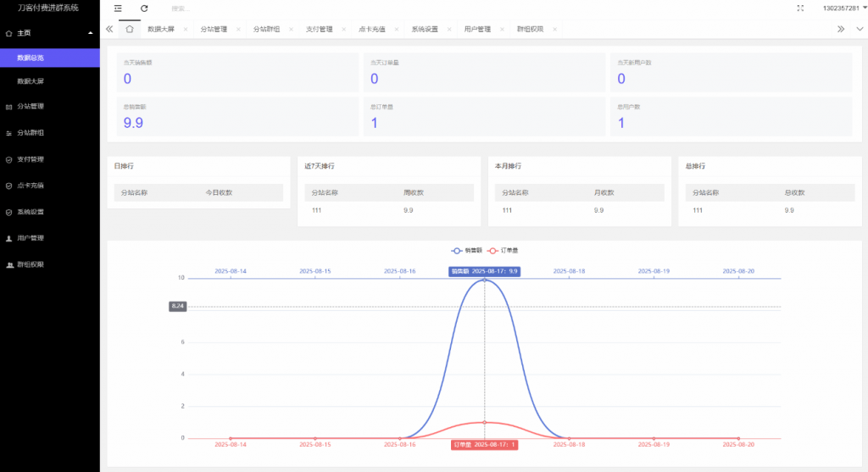Toggle the 销售额 legend series
The height and width of the screenshot is (472, 868).
[x=467, y=251]
